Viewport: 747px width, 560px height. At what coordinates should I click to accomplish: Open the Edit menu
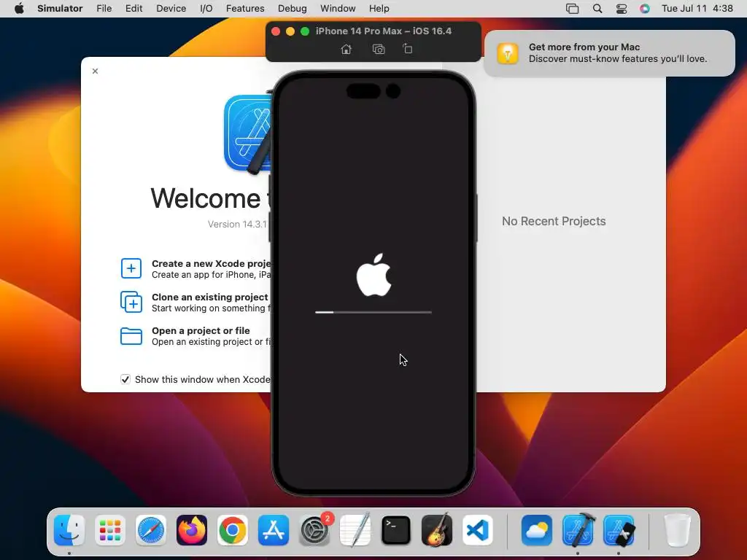[134, 9]
